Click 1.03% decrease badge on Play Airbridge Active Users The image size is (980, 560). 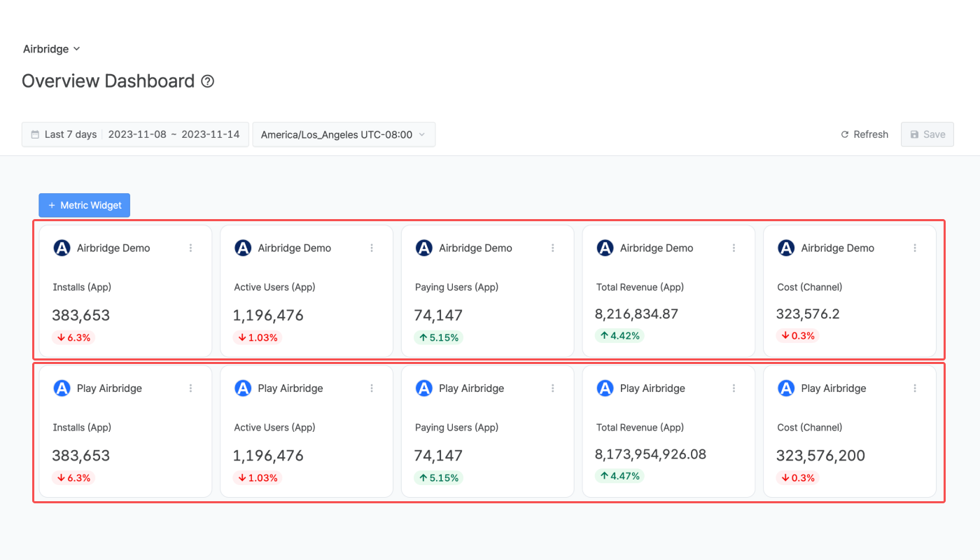[x=258, y=478]
